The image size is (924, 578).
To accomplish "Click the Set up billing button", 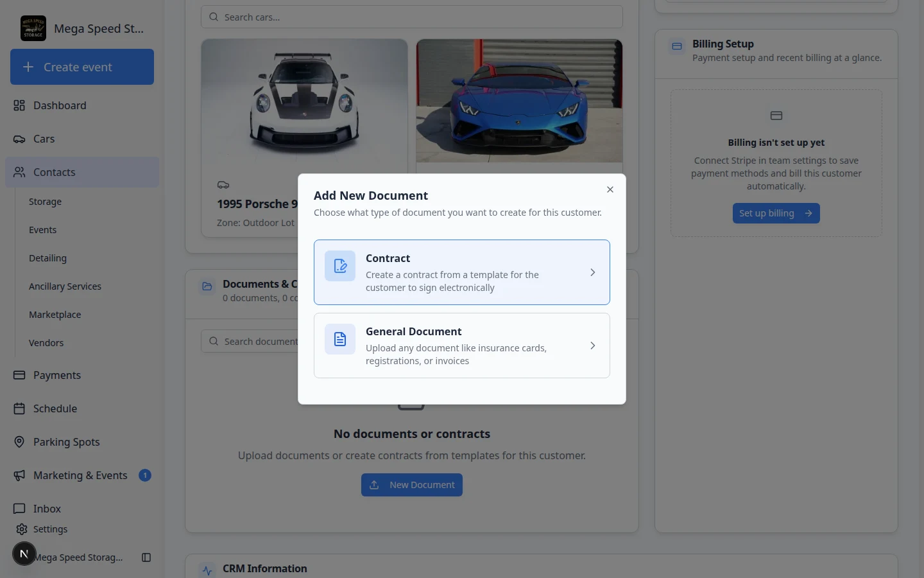I will coord(776,213).
